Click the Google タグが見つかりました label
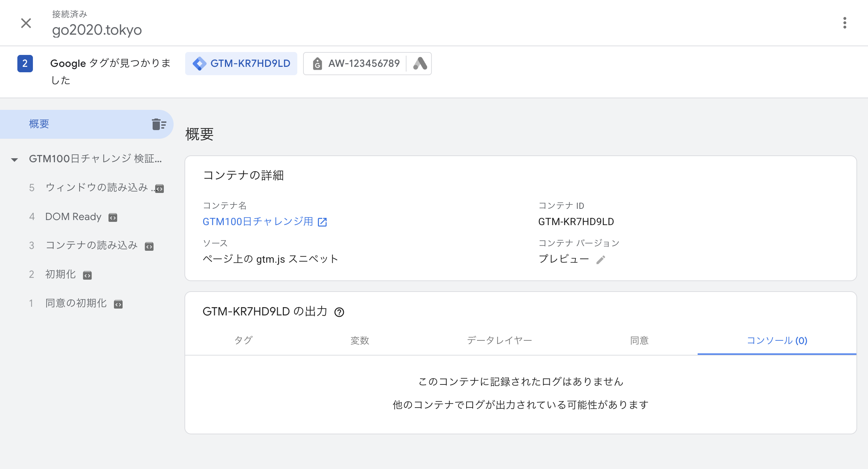This screenshot has height=469, width=868. click(x=110, y=72)
